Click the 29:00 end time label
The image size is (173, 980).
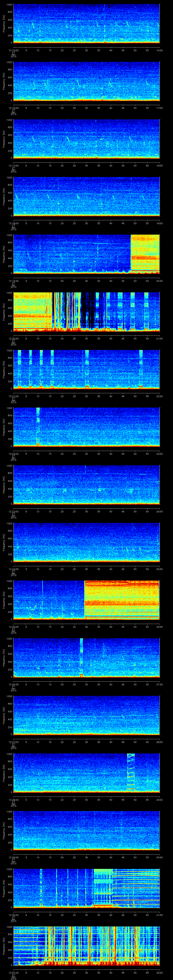160,800
